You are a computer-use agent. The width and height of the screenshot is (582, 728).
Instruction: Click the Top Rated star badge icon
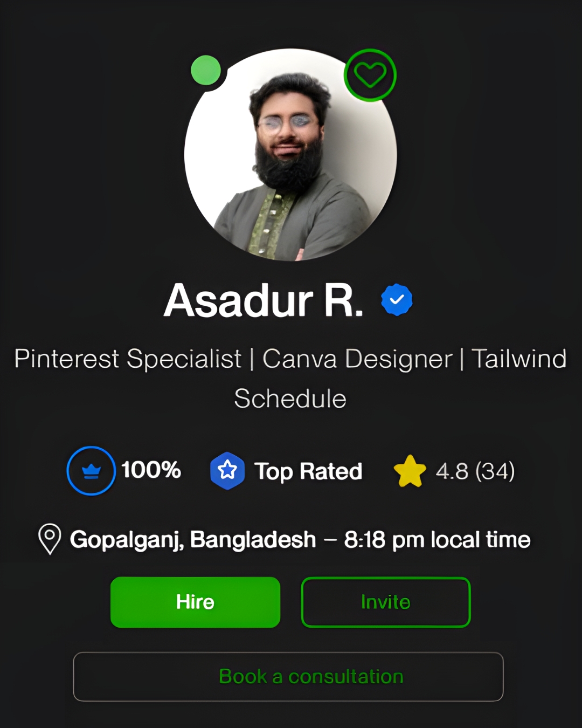pyautogui.click(x=227, y=471)
